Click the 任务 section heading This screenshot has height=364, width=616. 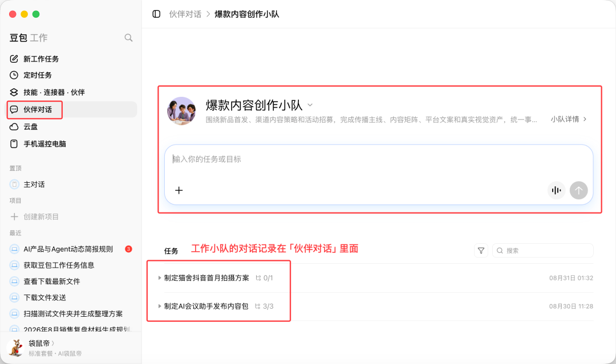[171, 251]
